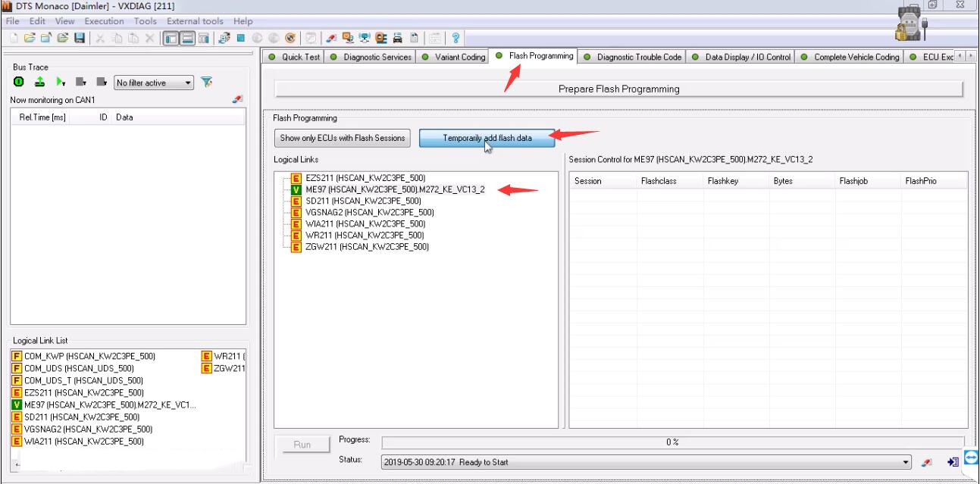Open the Data Display / IO Control tab

(740, 57)
